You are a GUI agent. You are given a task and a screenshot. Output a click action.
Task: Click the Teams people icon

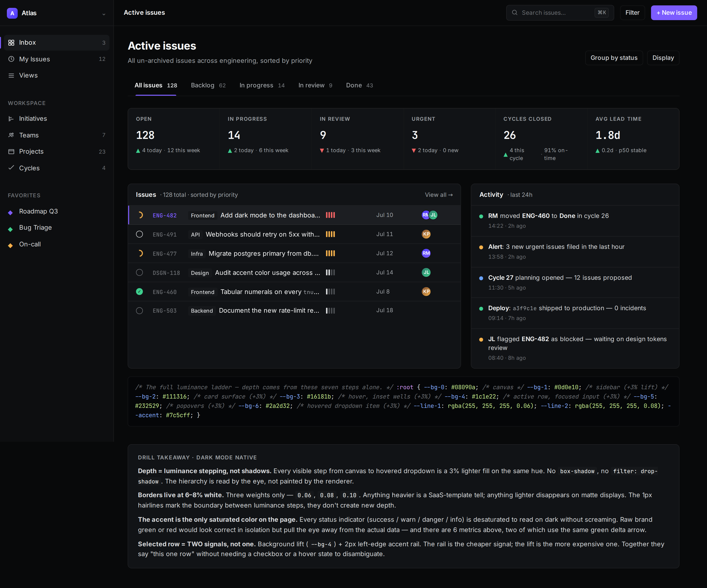coord(11,135)
